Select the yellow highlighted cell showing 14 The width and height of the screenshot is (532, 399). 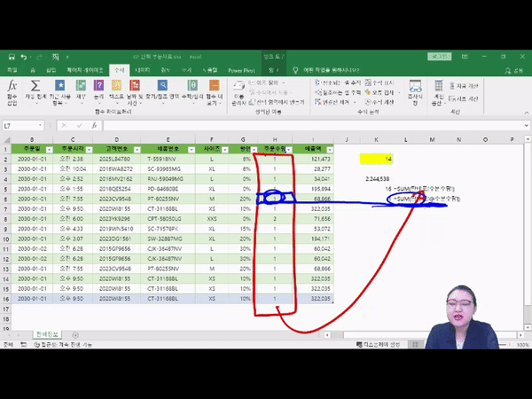pyautogui.click(x=377, y=159)
